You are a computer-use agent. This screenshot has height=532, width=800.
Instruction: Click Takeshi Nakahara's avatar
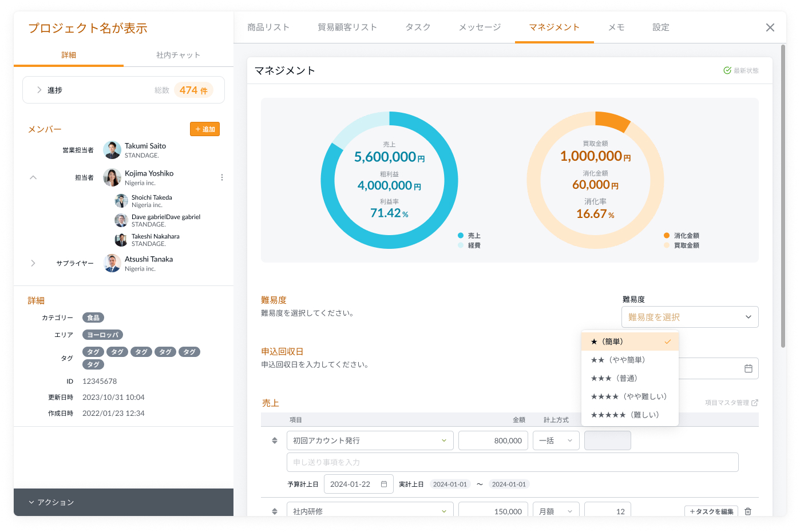click(x=121, y=240)
